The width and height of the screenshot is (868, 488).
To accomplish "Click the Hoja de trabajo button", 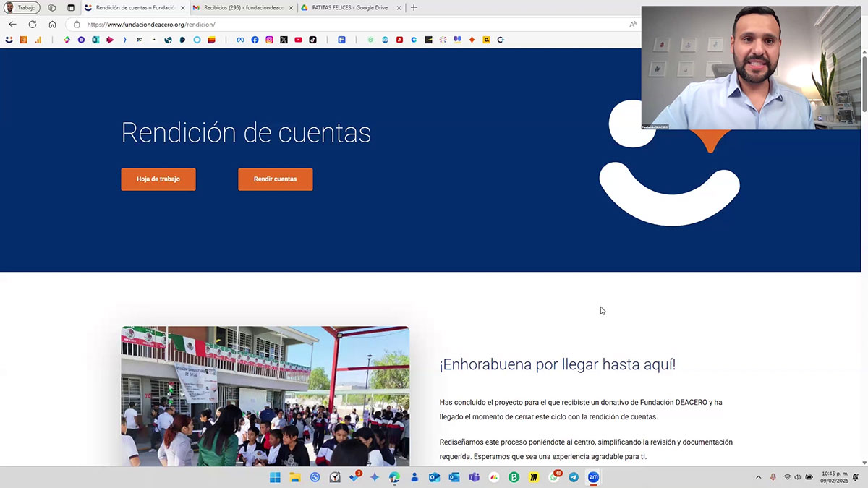I will (158, 179).
